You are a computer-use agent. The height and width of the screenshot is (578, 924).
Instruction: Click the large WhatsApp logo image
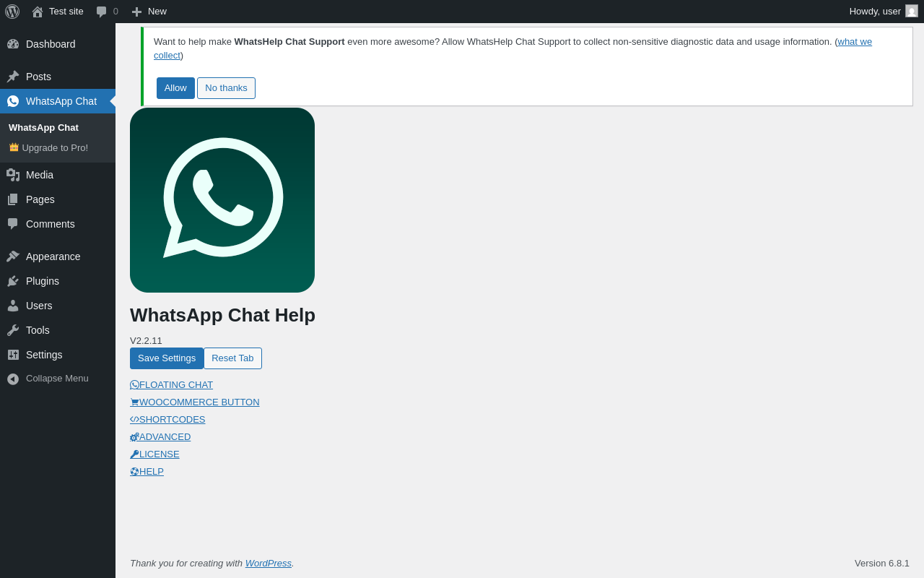point(222,200)
